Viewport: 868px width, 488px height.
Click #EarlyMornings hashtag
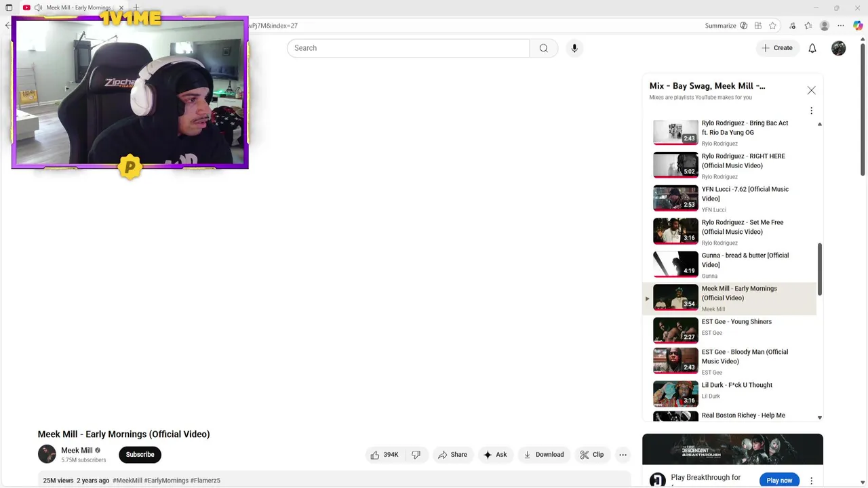click(x=166, y=481)
